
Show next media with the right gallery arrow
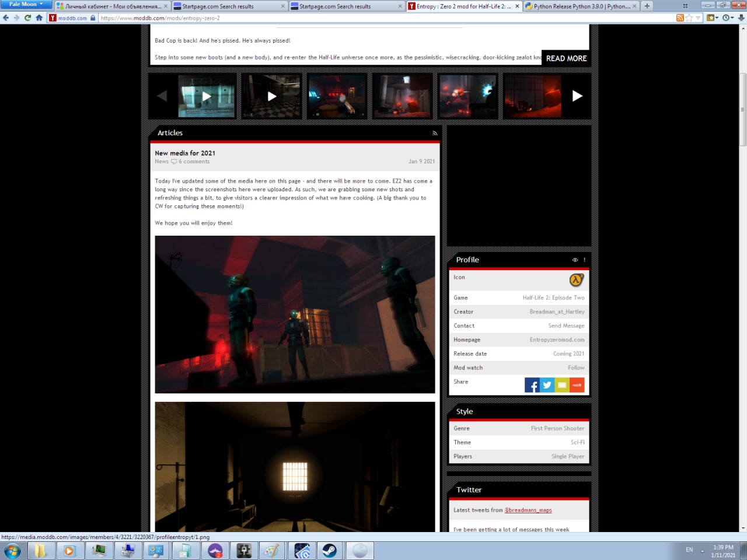(x=577, y=96)
